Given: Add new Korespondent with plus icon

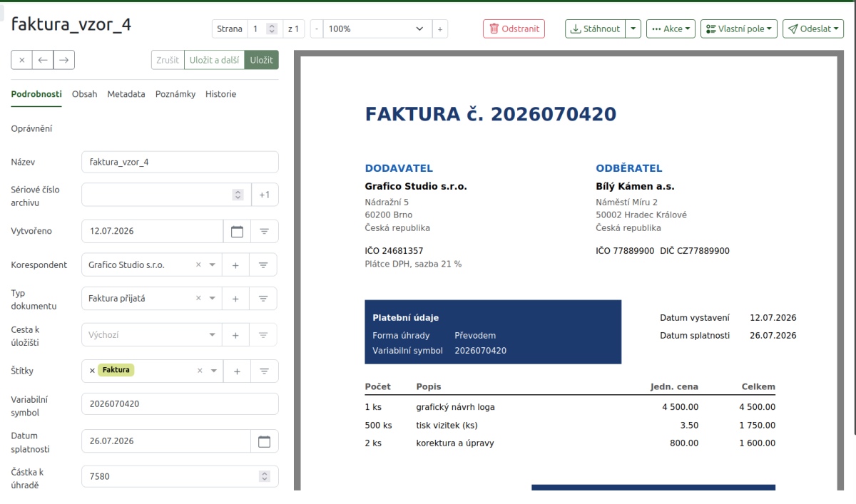Looking at the screenshot, I should click(235, 264).
